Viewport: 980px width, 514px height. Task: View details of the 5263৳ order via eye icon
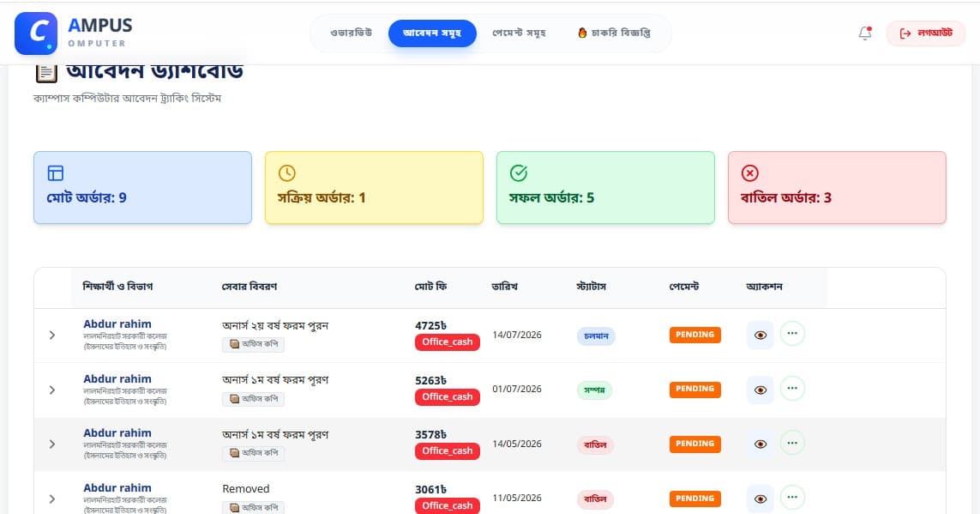click(760, 390)
